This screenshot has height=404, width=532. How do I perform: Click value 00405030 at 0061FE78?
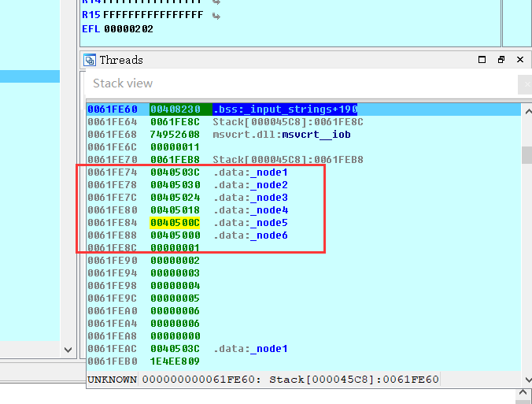(x=175, y=185)
